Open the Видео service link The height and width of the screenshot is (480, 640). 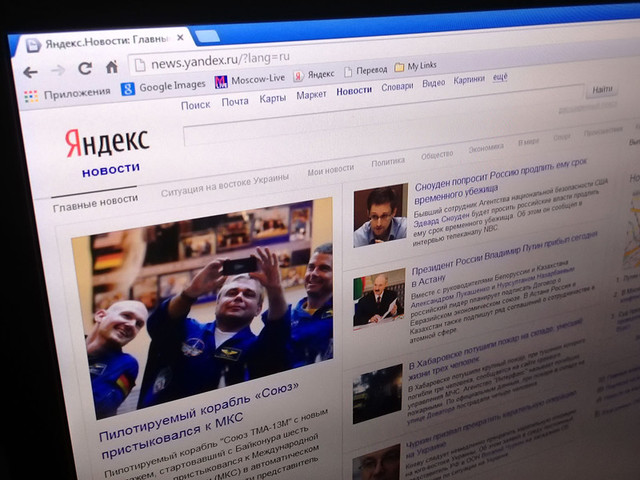click(433, 83)
